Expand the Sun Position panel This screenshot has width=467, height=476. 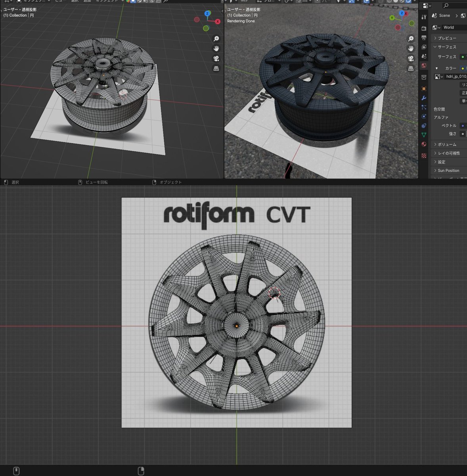coord(448,171)
